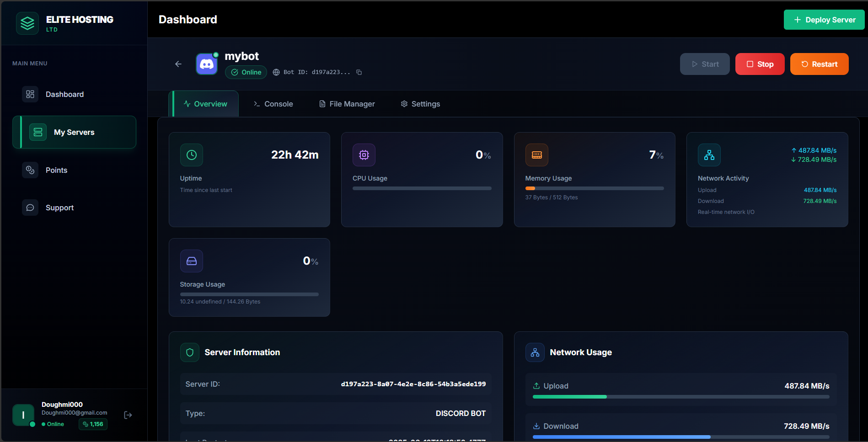Click the Uptime clock icon
The height and width of the screenshot is (442, 868).
click(x=192, y=155)
